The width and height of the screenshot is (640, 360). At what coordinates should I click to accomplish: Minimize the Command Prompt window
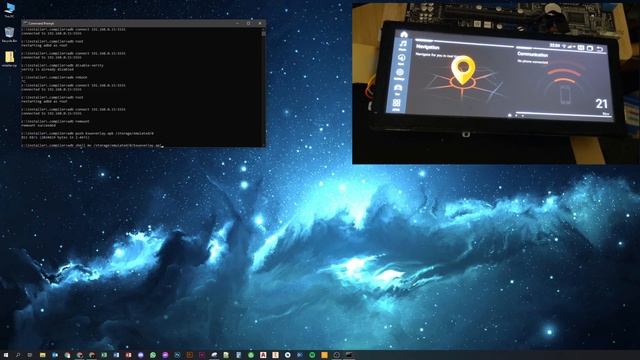pos(237,23)
